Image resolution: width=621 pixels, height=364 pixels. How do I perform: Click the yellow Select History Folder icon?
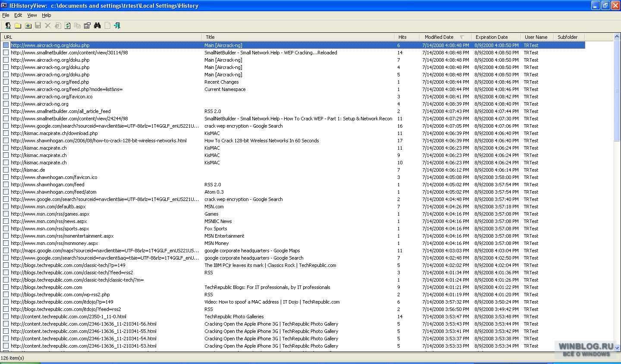pyautogui.click(x=18, y=26)
